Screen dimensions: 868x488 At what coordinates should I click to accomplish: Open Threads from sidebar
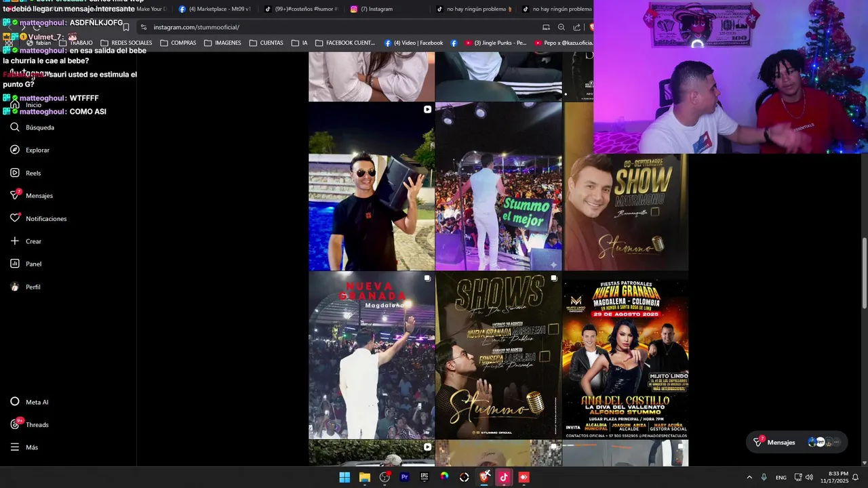point(30,424)
